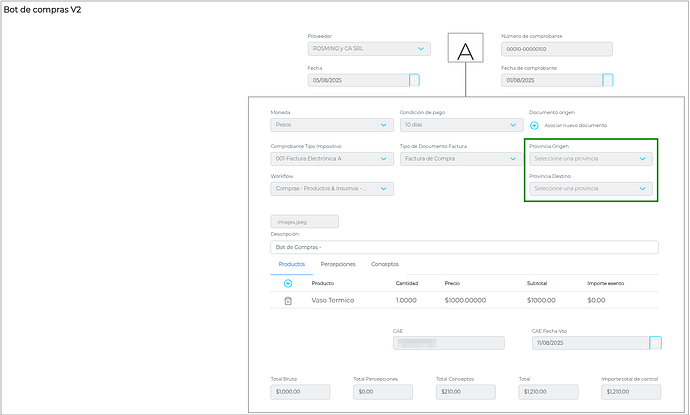The height and width of the screenshot is (415, 690).
Task: Click the images.jpeg attachment button
Action: tap(304, 222)
